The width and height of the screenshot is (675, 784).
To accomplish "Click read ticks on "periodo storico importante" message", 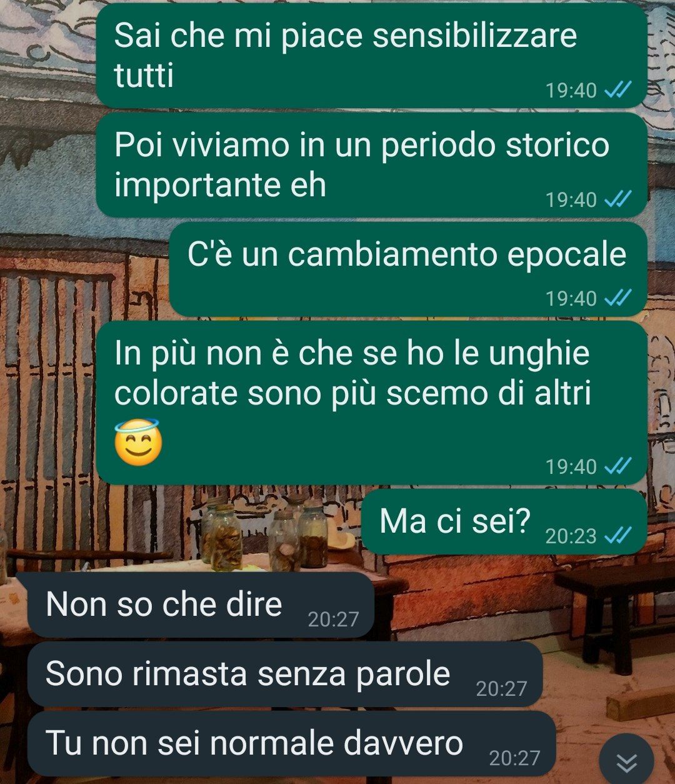I will click(x=619, y=199).
